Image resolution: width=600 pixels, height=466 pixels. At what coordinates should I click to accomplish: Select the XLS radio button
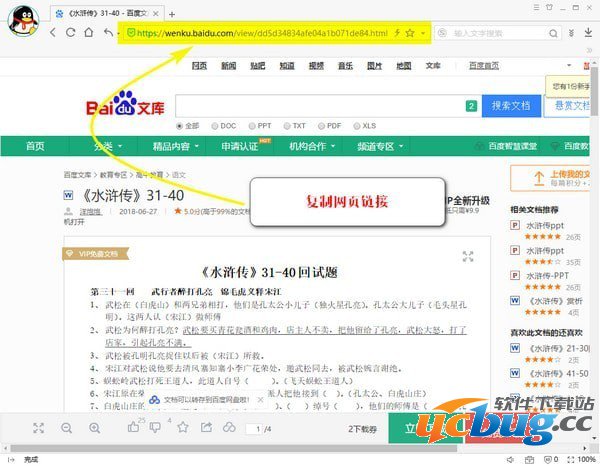[x=357, y=126]
